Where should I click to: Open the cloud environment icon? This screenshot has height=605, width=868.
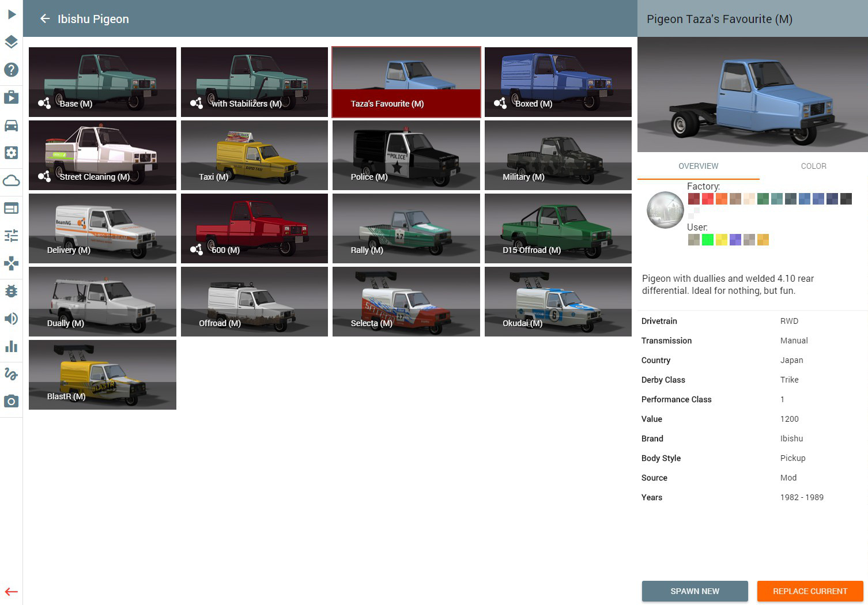[x=12, y=180]
